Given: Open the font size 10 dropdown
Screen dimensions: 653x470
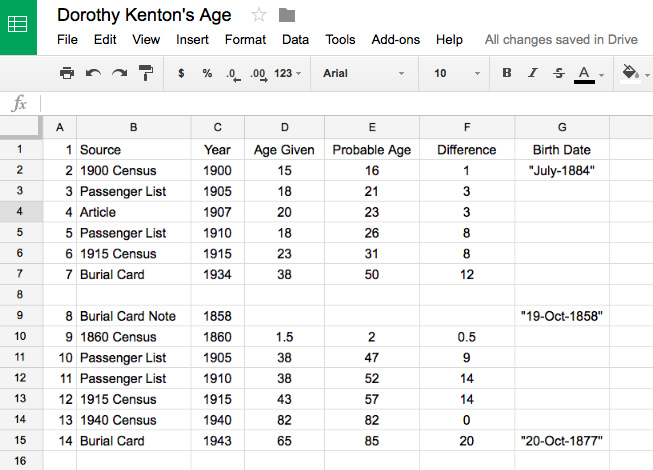Looking at the screenshot, I should (x=454, y=73).
